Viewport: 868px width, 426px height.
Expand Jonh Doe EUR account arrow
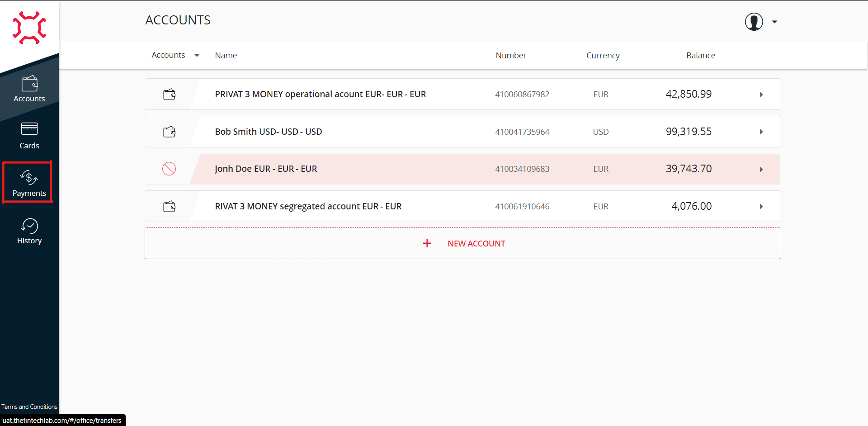coord(761,169)
